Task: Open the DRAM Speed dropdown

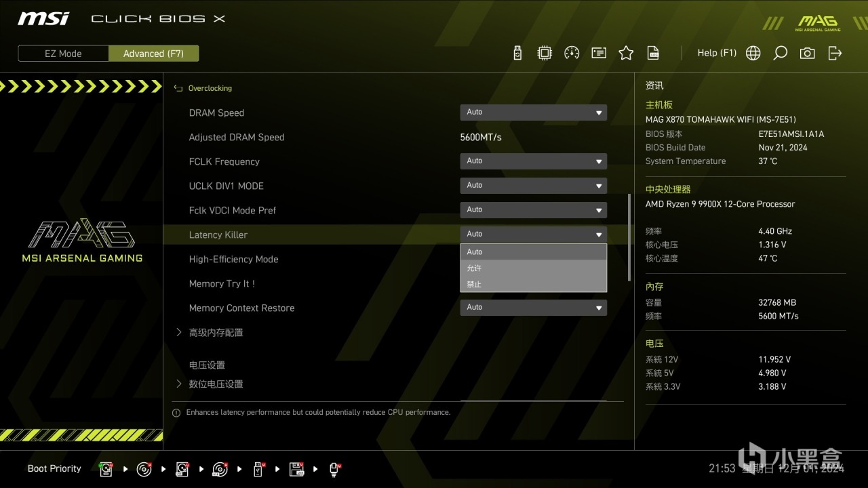Action: click(x=533, y=113)
